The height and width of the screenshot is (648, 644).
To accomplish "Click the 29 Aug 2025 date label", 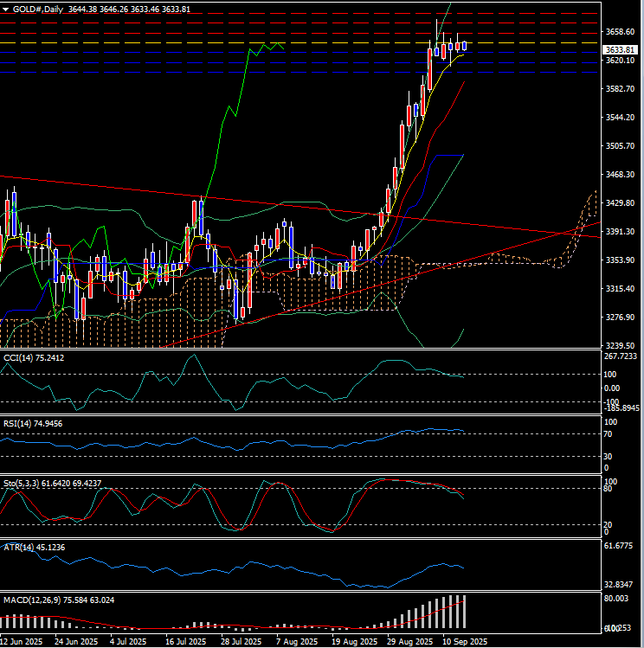I will 409,642.
